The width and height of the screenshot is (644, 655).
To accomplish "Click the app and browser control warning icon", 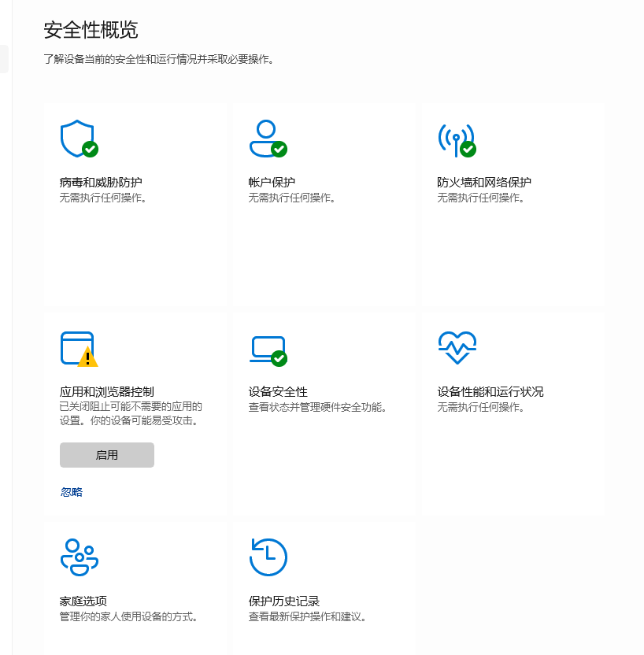I will pyautogui.click(x=80, y=350).
